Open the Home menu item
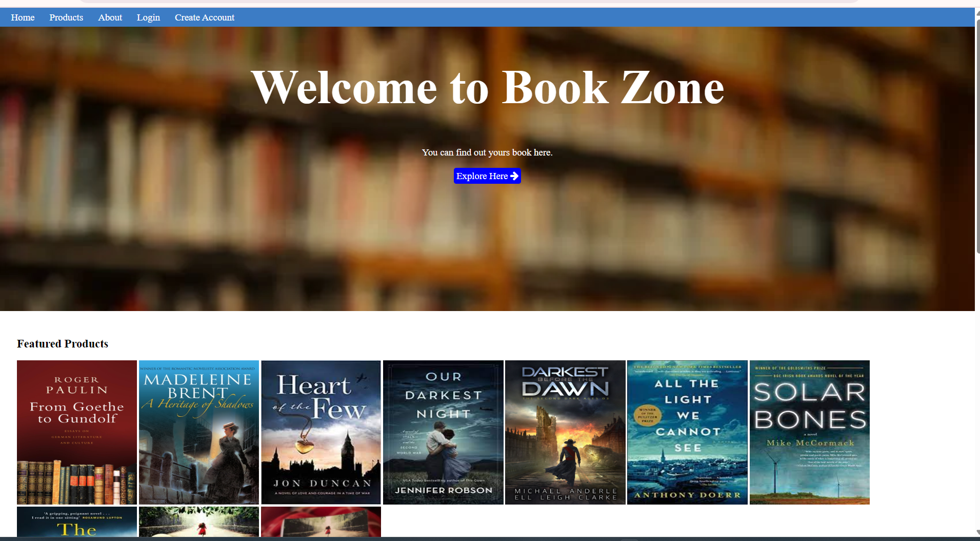This screenshot has width=980, height=541. click(23, 17)
